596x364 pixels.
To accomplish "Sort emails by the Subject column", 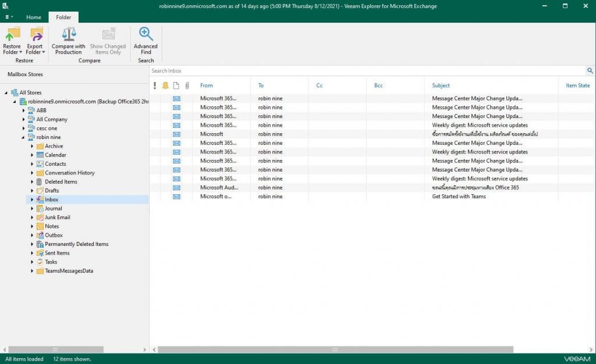I will point(441,85).
